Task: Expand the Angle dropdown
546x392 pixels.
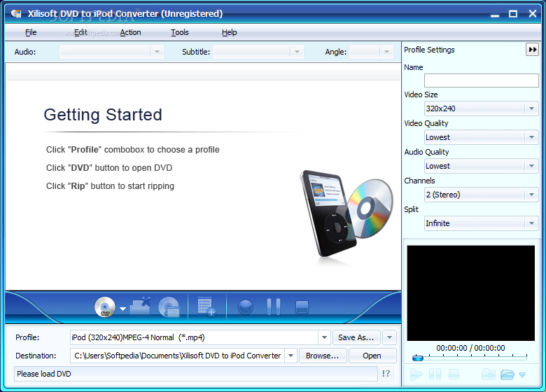Action: pos(386,52)
